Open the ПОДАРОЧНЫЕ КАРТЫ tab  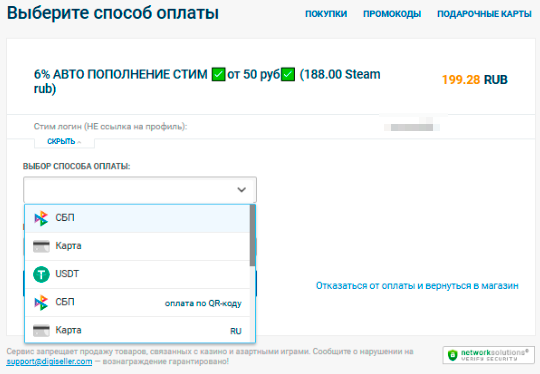[x=484, y=14]
